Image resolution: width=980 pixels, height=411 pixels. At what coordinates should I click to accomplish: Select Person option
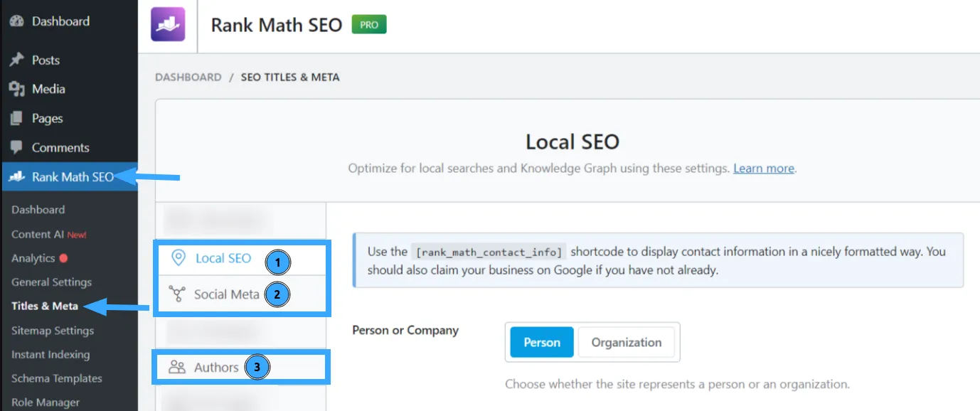tap(542, 342)
